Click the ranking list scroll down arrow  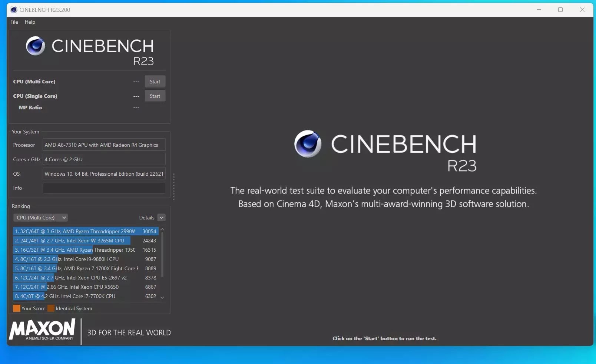point(162,297)
